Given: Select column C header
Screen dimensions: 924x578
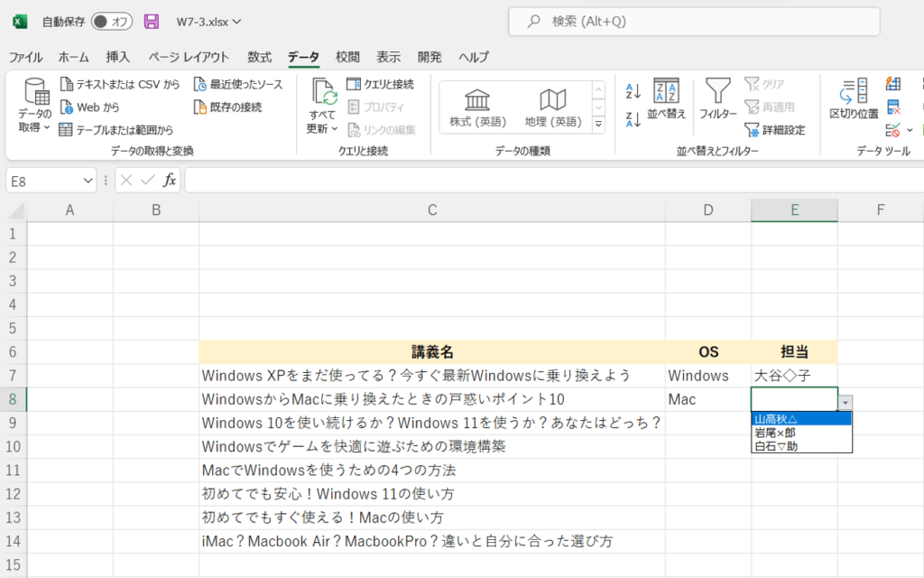Looking at the screenshot, I should (x=432, y=210).
